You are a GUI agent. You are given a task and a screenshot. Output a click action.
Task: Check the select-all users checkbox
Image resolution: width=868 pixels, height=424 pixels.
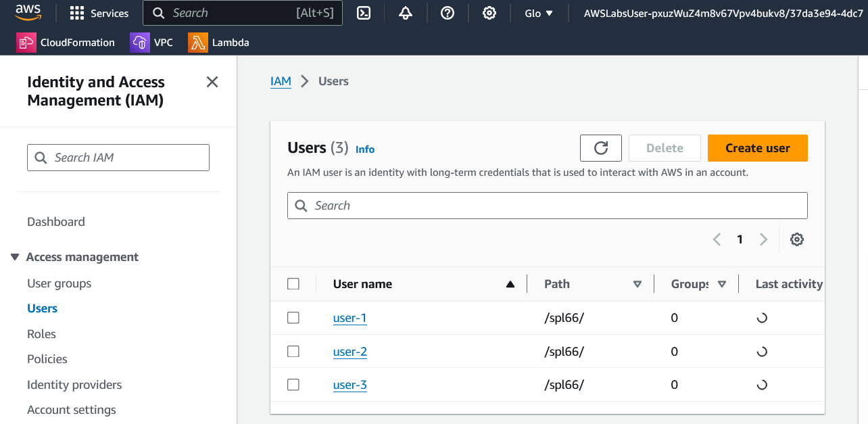pos(293,283)
